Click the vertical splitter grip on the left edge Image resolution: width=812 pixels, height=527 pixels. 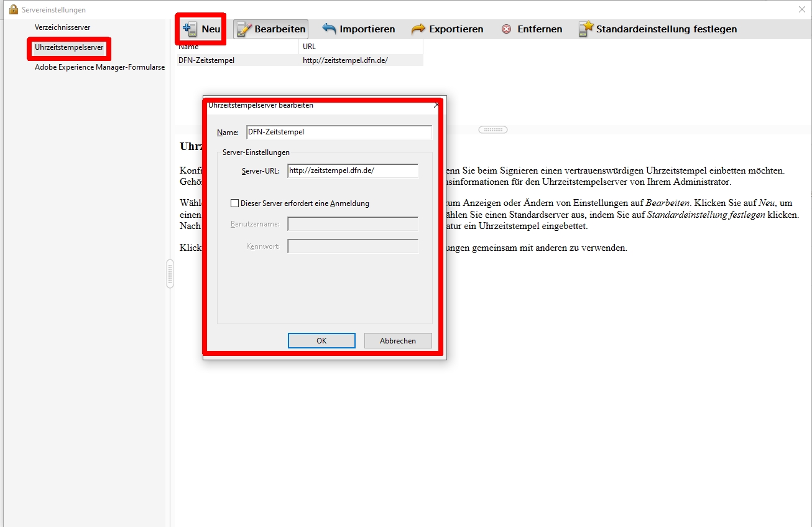(170, 274)
